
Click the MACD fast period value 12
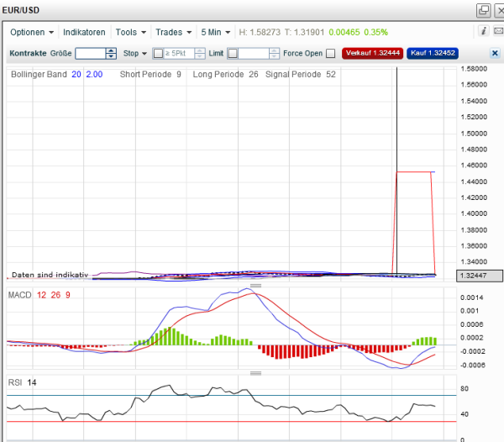41,295
